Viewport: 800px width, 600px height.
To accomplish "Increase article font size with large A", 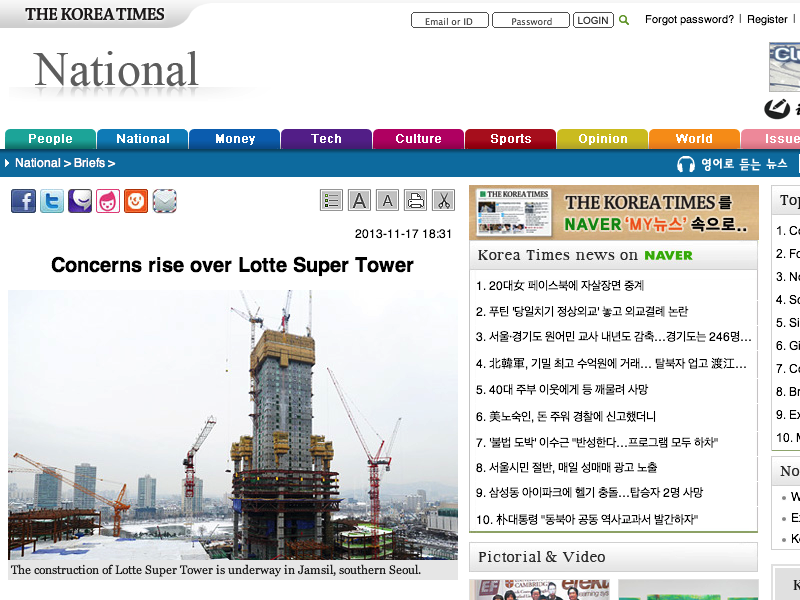I will (359, 201).
